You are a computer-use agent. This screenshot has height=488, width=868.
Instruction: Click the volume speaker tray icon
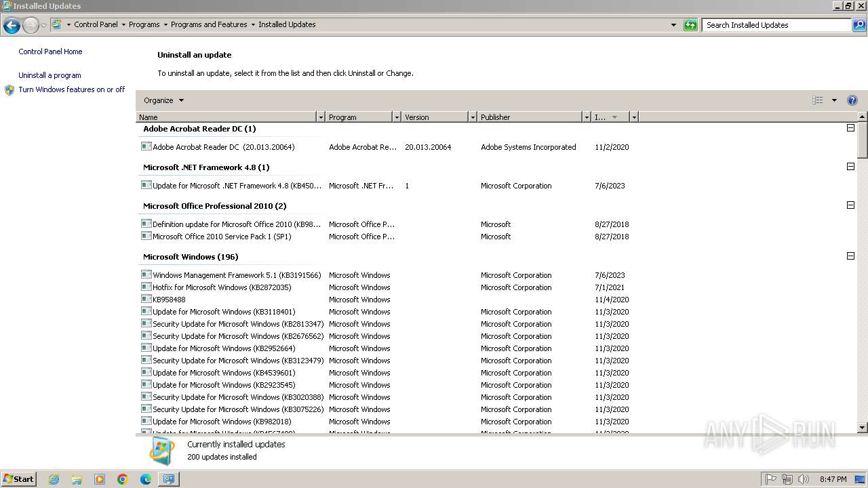coord(804,479)
